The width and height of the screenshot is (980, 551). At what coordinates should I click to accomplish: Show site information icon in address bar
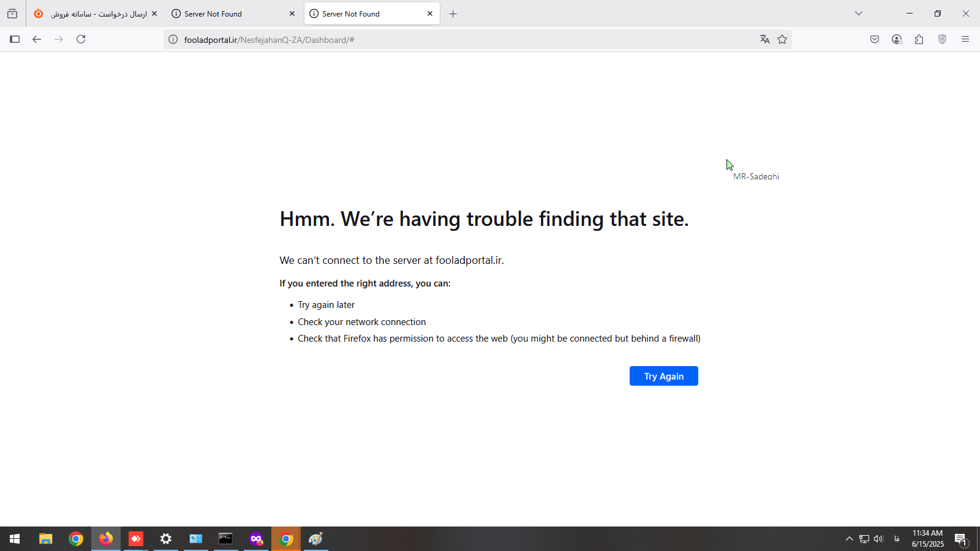173,40
